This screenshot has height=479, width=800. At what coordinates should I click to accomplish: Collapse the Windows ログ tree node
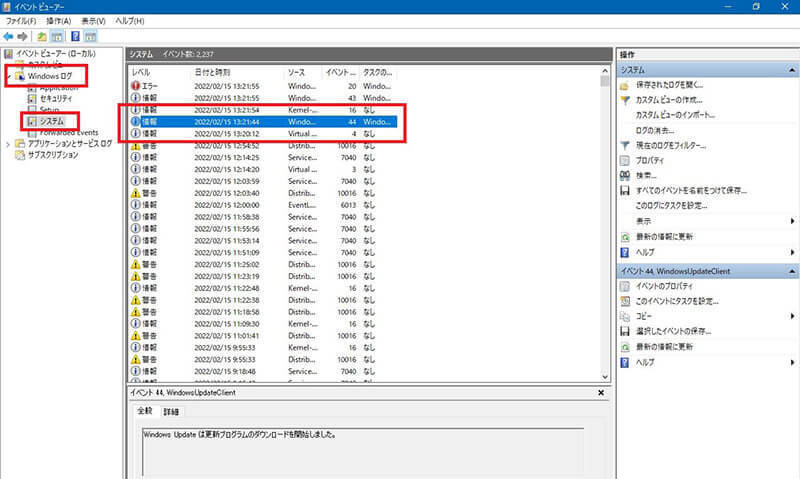[8, 76]
